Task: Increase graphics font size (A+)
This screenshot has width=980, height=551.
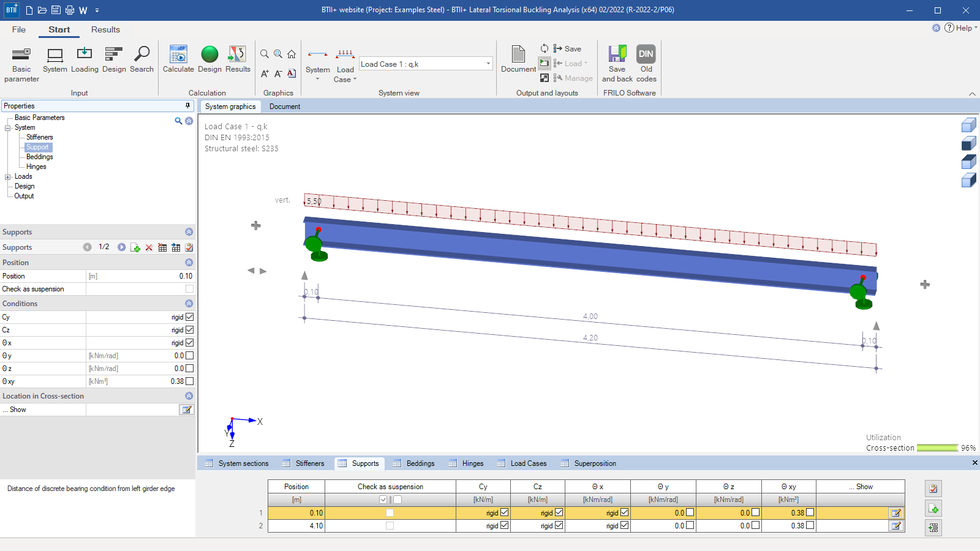Action: [265, 73]
